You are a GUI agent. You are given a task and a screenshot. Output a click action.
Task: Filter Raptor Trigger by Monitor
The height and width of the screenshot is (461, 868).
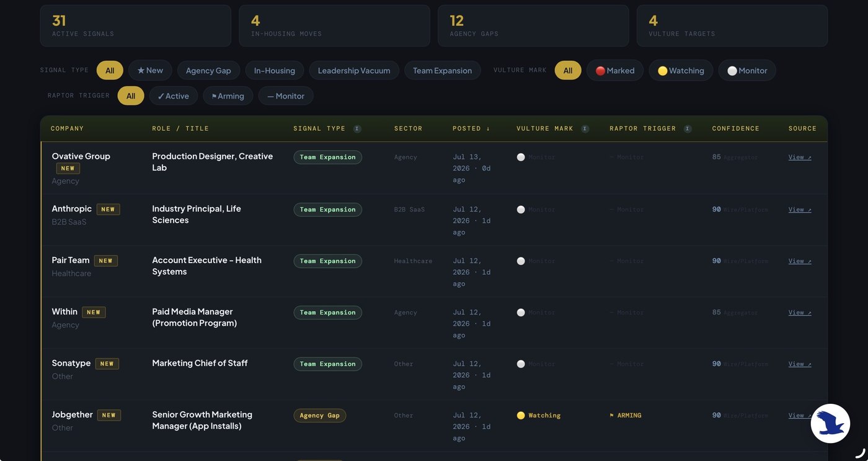click(x=286, y=96)
